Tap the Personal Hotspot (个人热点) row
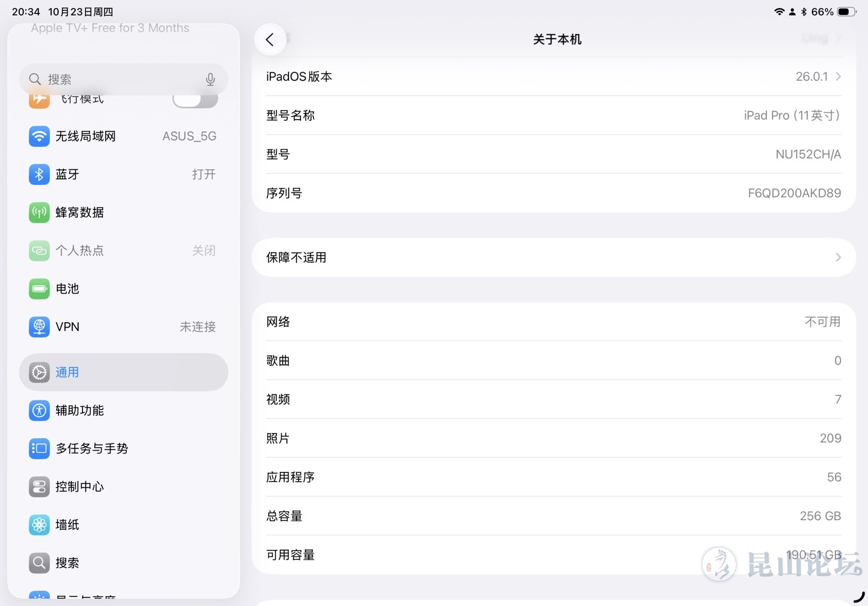The height and width of the screenshot is (606, 868). pos(124,251)
